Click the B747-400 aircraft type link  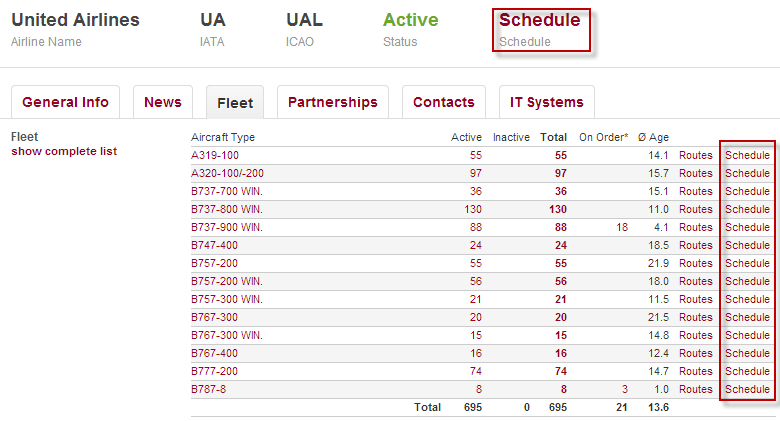pos(215,245)
